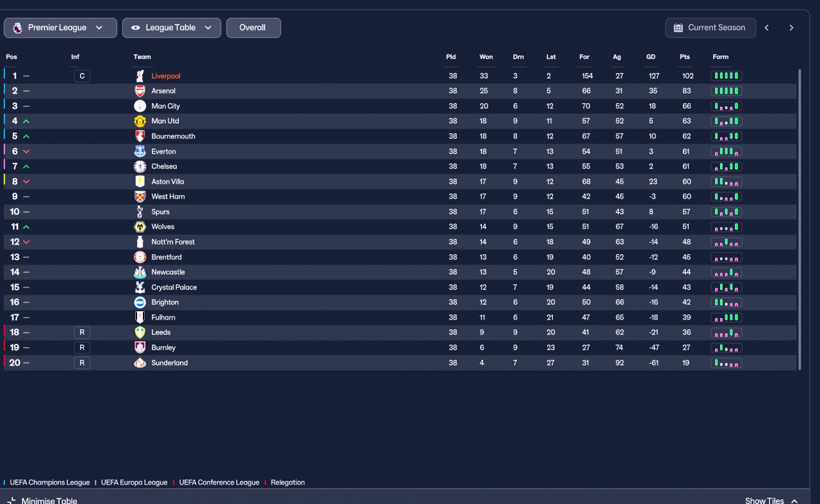Click the Wolves club crest
This screenshot has width=820, height=504.
coord(140,227)
